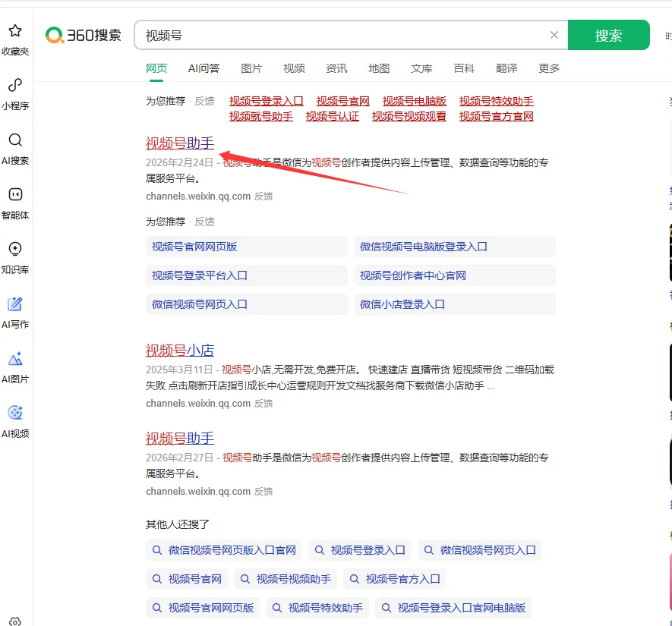Open the 视频号官网 recommendation link
672x626 pixels.
[x=343, y=102]
